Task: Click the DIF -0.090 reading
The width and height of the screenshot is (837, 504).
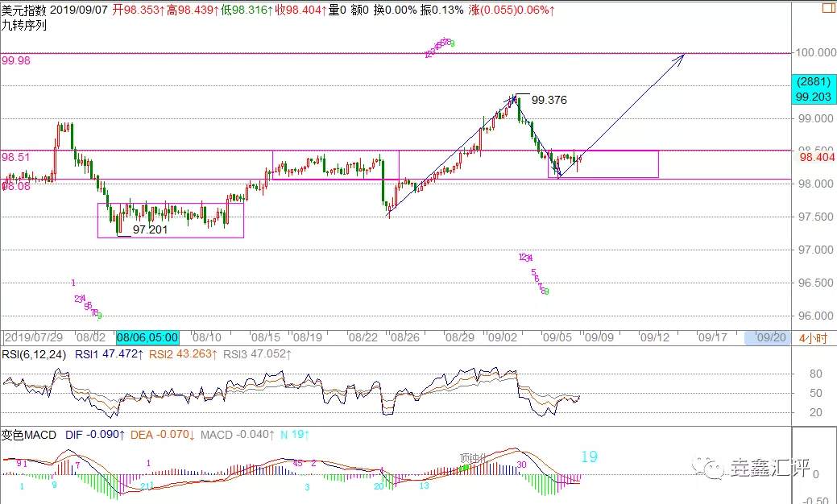Action: [95, 435]
